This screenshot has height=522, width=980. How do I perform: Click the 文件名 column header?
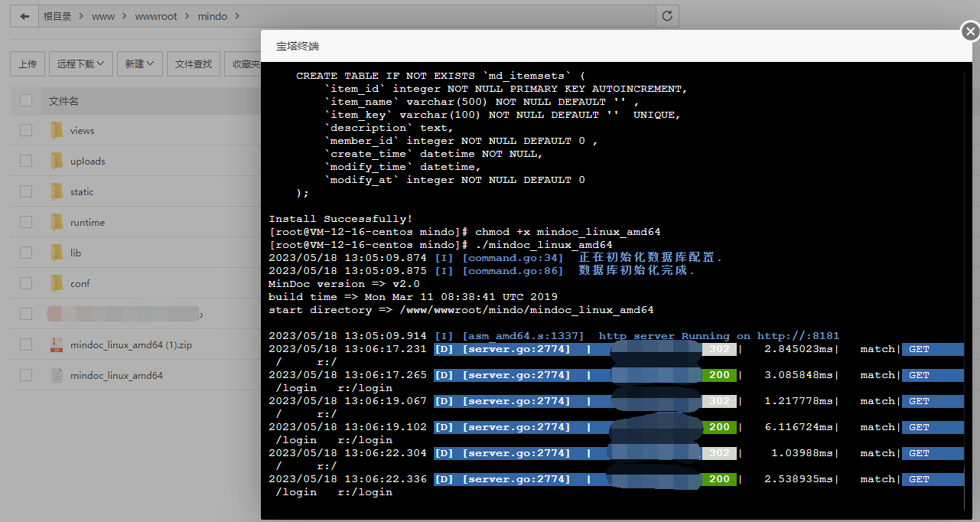63,101
